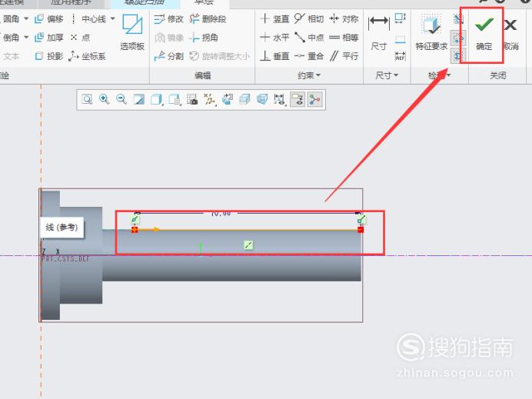Click the Repaint icon
The width and height of the screenshot is (532, 399).
point(139,99)
